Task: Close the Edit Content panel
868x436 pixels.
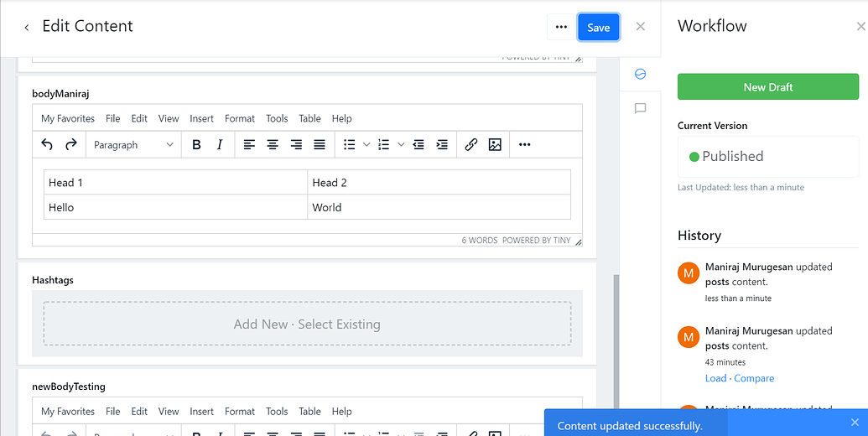Action: pyautogui.click(x=641, y=26)
